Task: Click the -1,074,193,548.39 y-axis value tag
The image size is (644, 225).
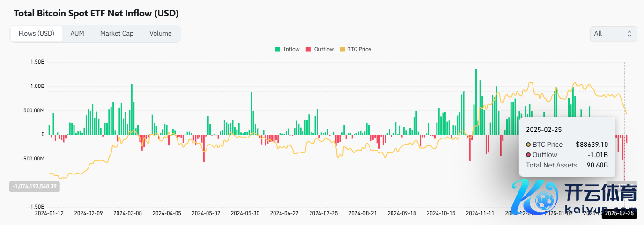Action: coord(35,186)
